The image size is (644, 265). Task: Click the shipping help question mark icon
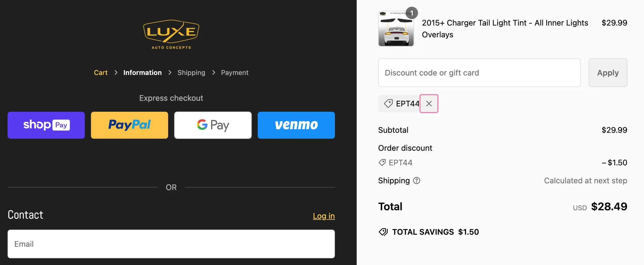pos(417,181)
